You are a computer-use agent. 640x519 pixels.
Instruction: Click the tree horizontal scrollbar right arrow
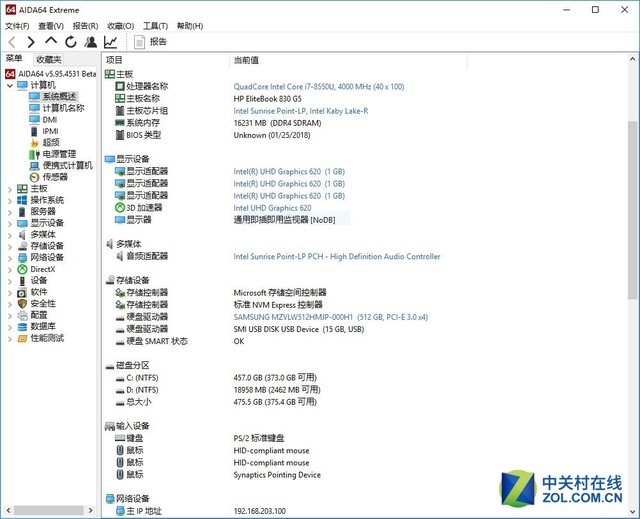(91, 510)
